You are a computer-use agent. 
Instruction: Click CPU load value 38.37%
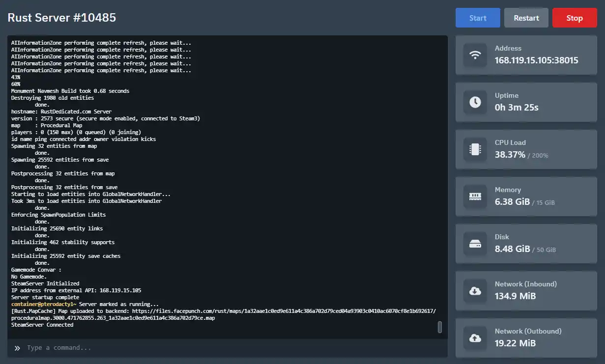(x=510, y=155)
